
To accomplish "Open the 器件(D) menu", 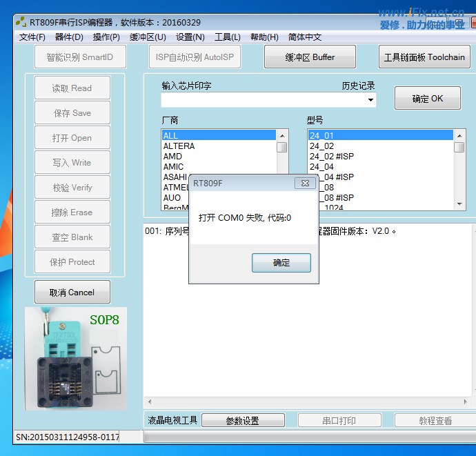I will tap(69, 37).
